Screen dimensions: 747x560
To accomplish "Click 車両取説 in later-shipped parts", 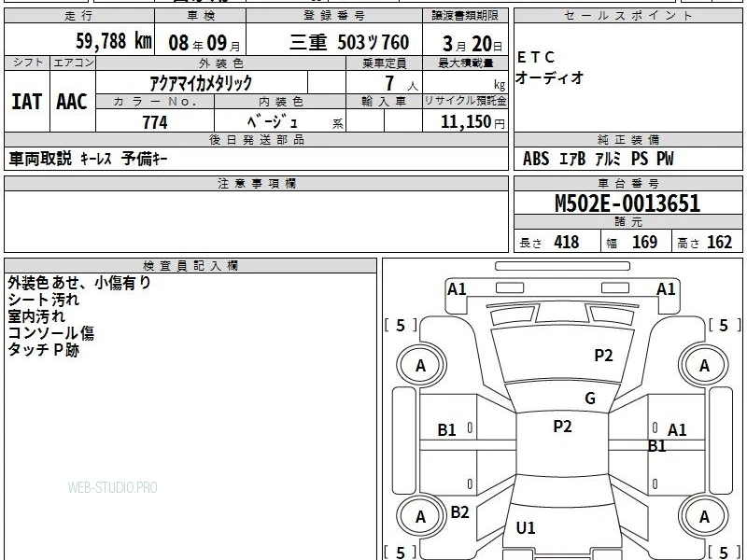I will pyautogui.click(x=40, y=159).
